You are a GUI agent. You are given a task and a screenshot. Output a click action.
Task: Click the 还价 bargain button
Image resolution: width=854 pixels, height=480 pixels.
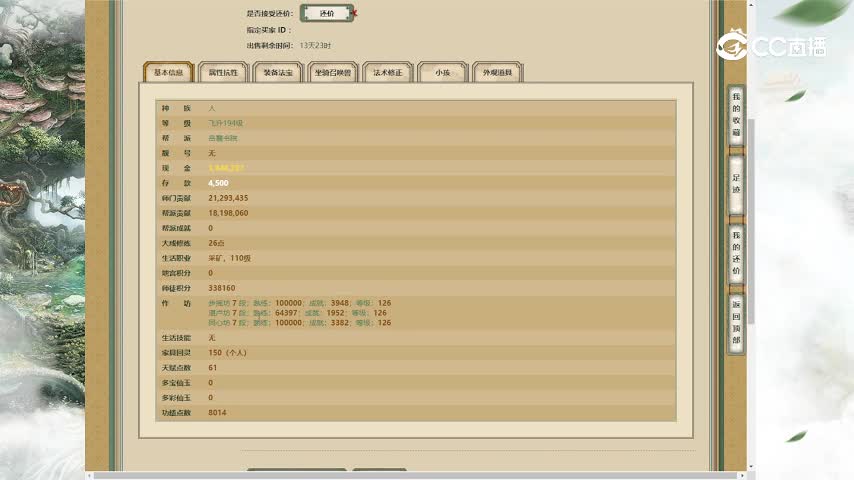pos(326,13)
